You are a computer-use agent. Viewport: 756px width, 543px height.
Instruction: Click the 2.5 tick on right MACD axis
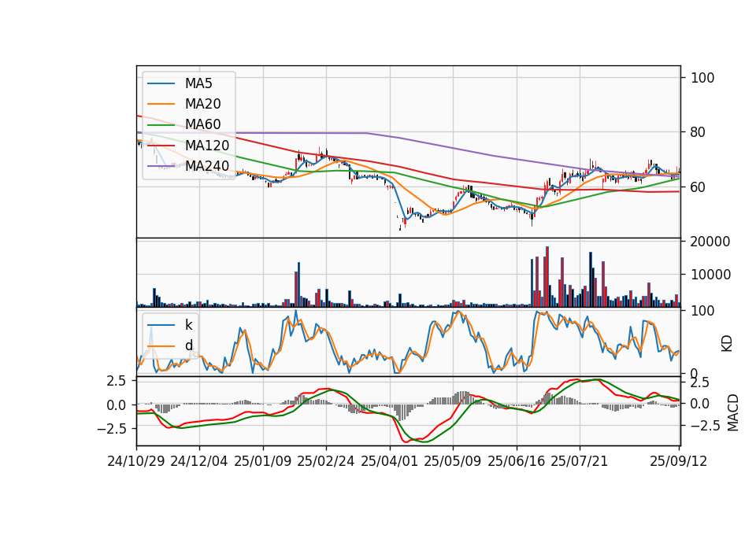coord(700,382)
